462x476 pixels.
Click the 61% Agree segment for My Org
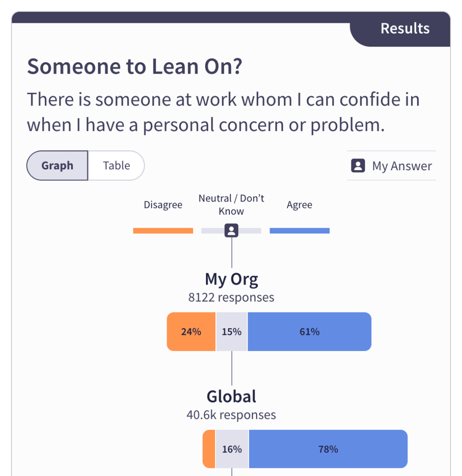[x=309, y=332]
